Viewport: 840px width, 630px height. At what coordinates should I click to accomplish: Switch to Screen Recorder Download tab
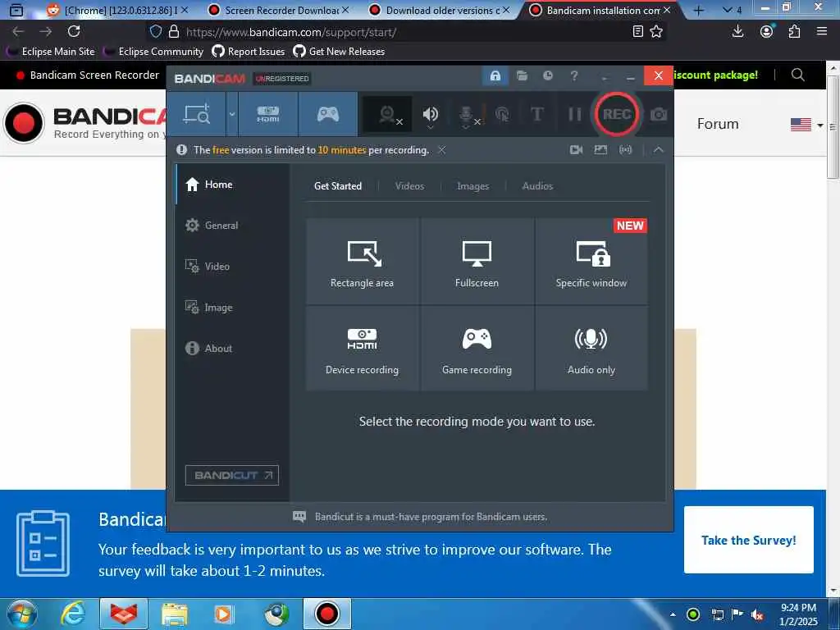[278, 10]
